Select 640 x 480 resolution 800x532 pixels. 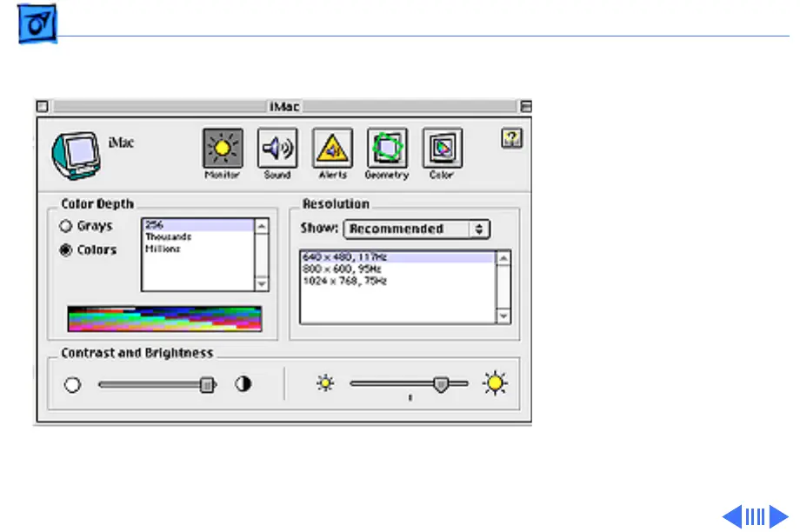pos(398,257)
